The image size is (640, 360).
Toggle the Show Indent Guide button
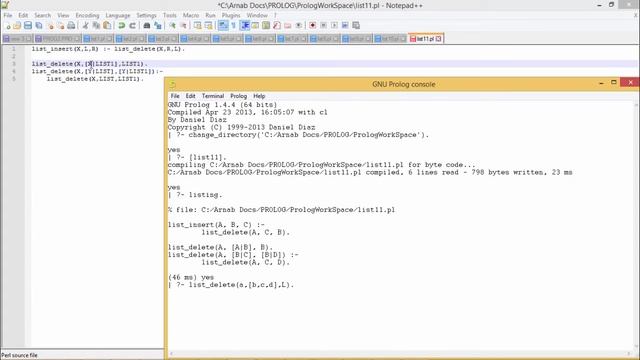click(245, 25)
